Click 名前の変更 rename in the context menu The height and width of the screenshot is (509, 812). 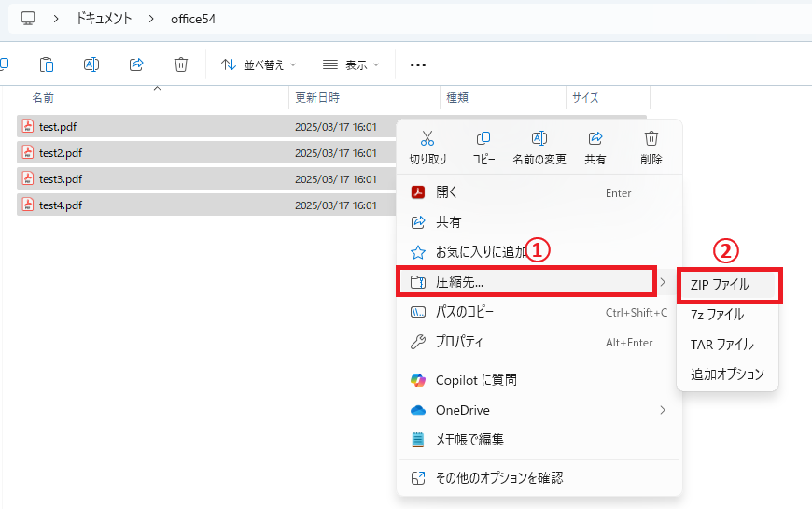click(539, 148)
